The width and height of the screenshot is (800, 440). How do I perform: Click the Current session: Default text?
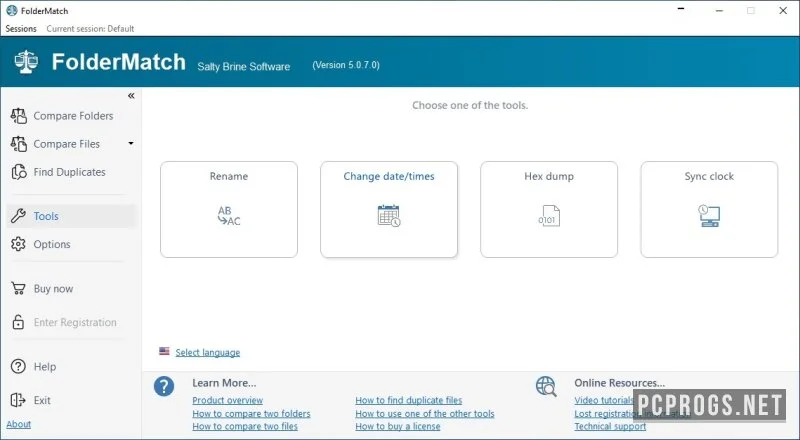click(90, 29)
